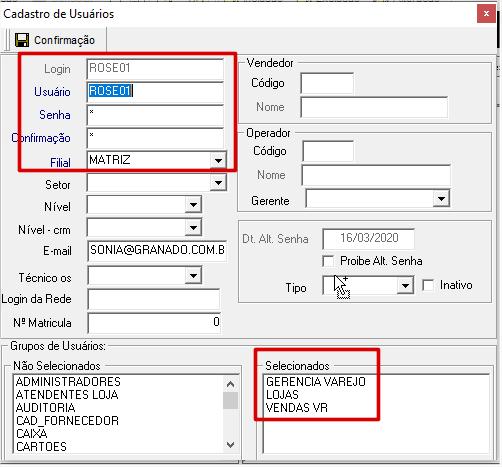
Task: Select ADMINISTRADORES in Não Selecionados list
Action: (68, 382)
